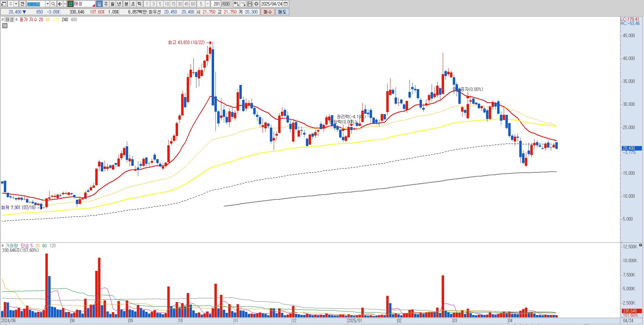Click the red 20 moving average label
This screenshot has width=644, height=325.
pyautogui.click(x=41, y=19)
